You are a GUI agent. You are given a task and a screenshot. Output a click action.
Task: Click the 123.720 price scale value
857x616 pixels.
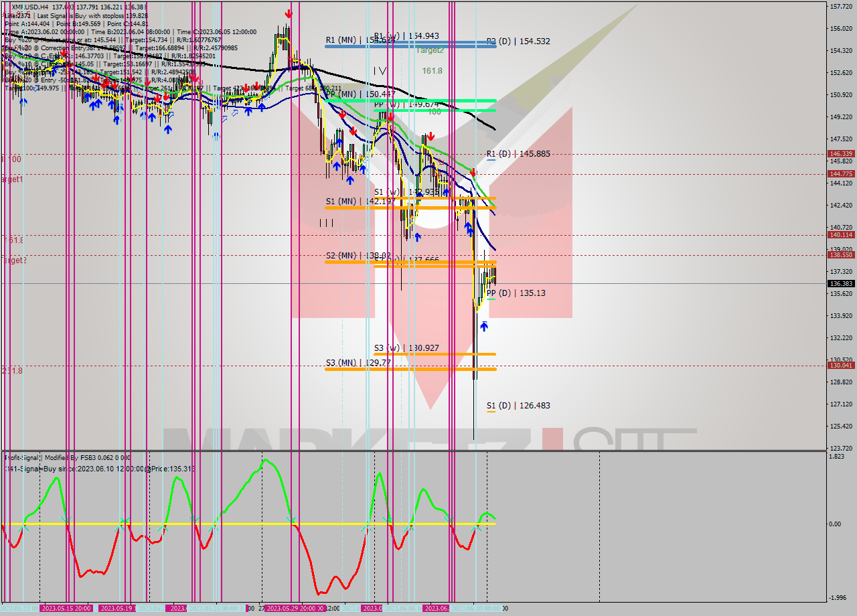pos(842,448)
